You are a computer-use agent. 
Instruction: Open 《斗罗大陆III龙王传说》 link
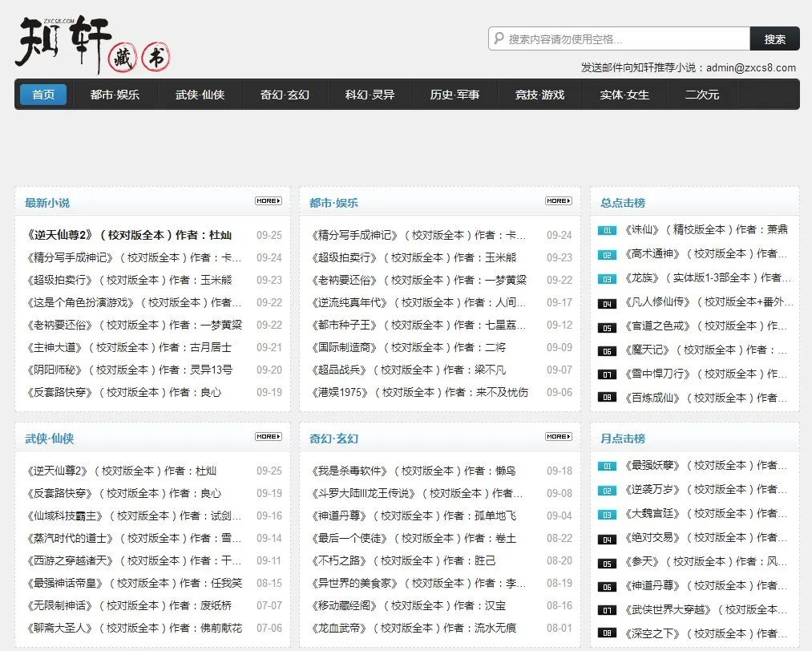(416, 494)
